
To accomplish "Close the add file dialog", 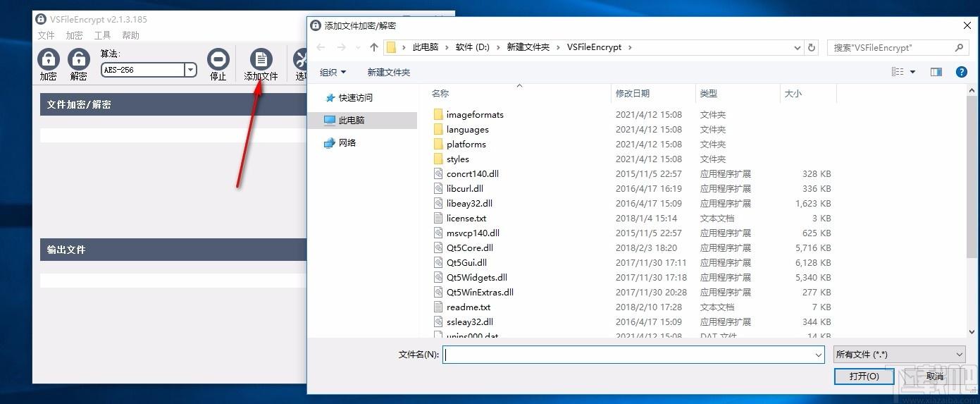I will pyautogui.click(x=967, y=25).
